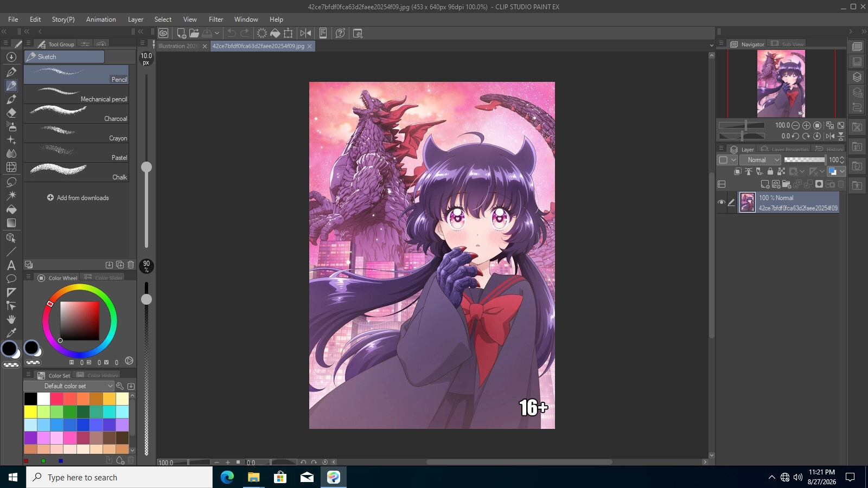Click the Undo arrow in command bar
Viewport: 868px width, 488px height.
pos(232,33)
